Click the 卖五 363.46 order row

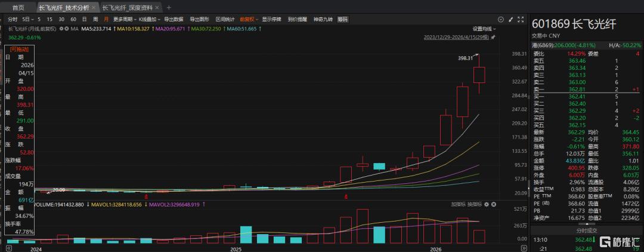pos(587,60)
